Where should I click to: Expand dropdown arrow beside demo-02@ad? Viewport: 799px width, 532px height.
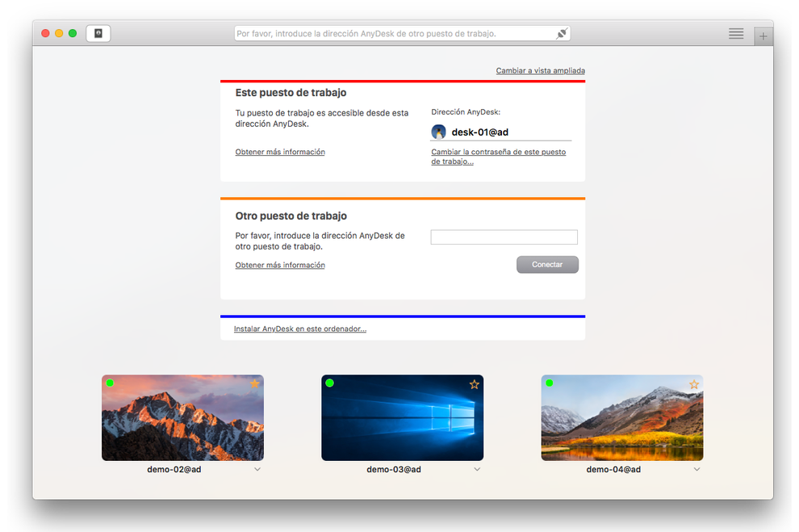257,469
